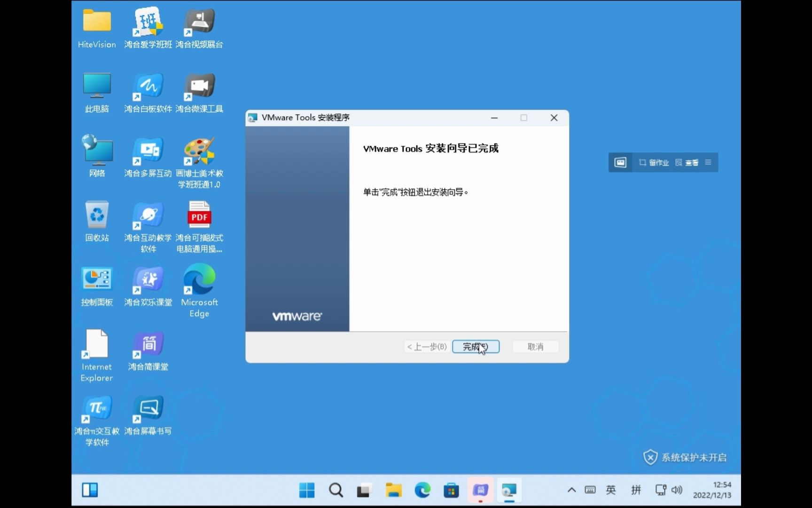Select the 回收站 recycle bin icon
The image size is (812, 508).
pos(97,222)
